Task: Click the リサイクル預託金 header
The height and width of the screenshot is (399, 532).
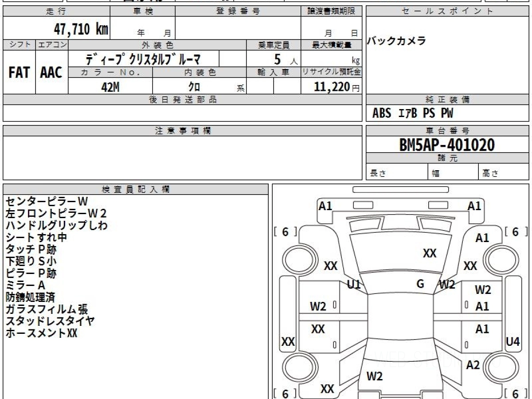Action: (x=332, y=72)
